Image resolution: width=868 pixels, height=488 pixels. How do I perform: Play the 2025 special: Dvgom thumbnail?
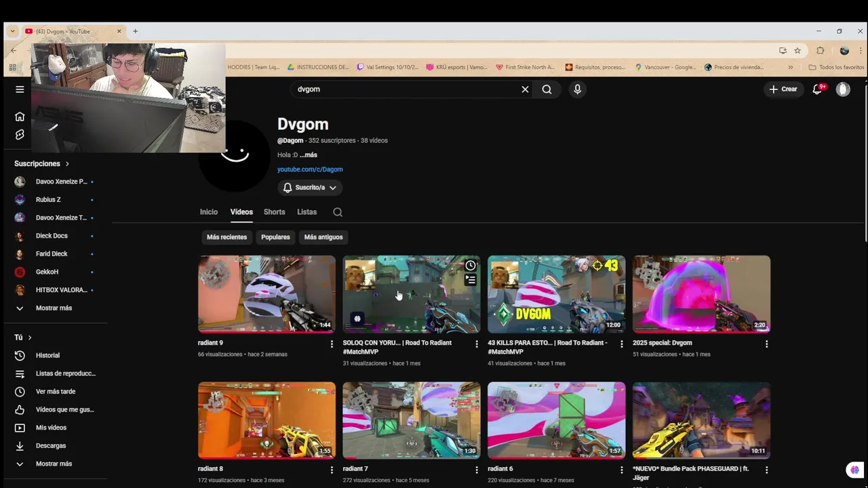point(701,294)
